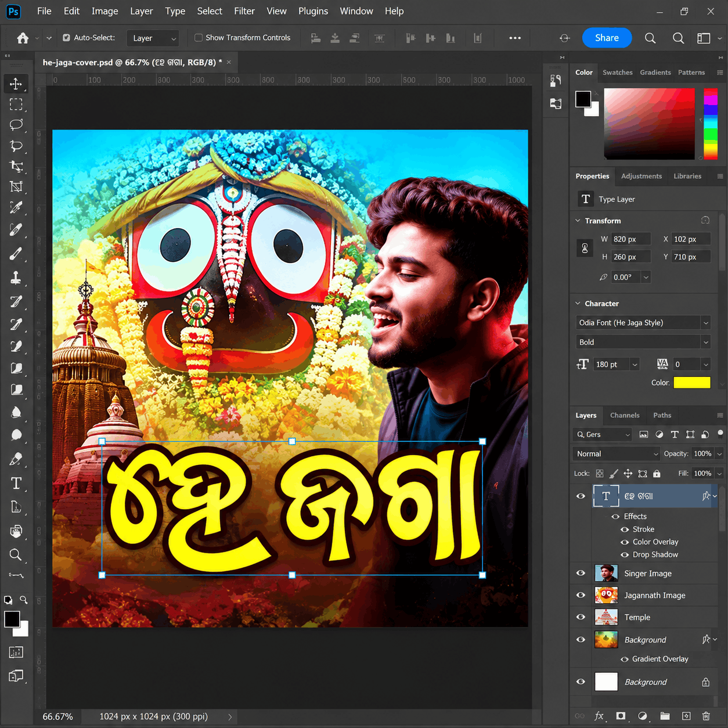Collapse the text layer's effects list chevron
The height and width of the screenshot is (728, 728).
coord(715,496)
